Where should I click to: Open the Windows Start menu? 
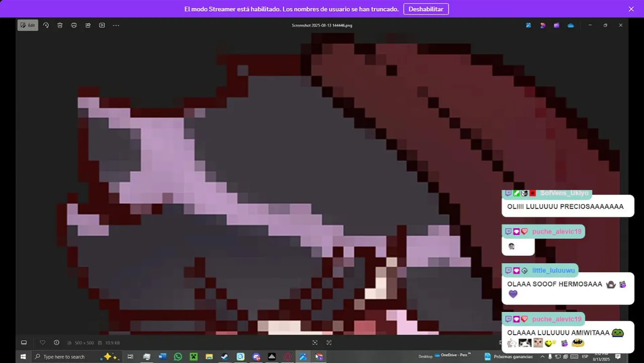coord(23,356)
